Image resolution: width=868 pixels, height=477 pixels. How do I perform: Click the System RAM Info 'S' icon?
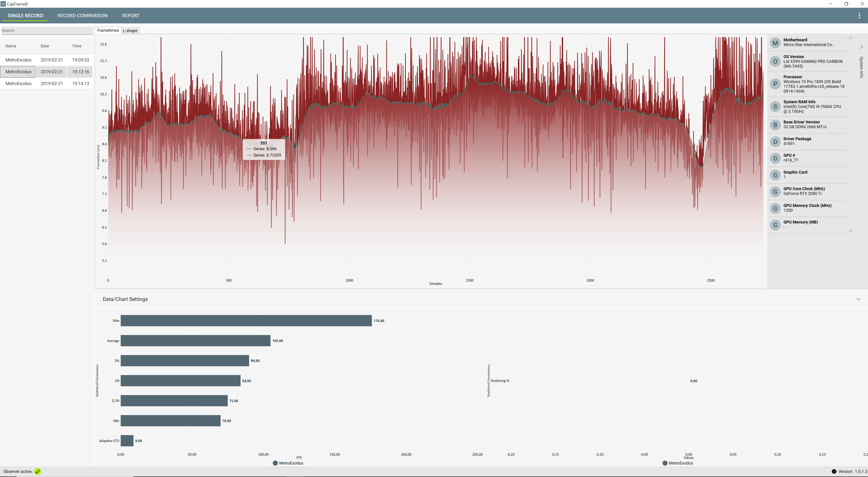(x=775, y=106)
